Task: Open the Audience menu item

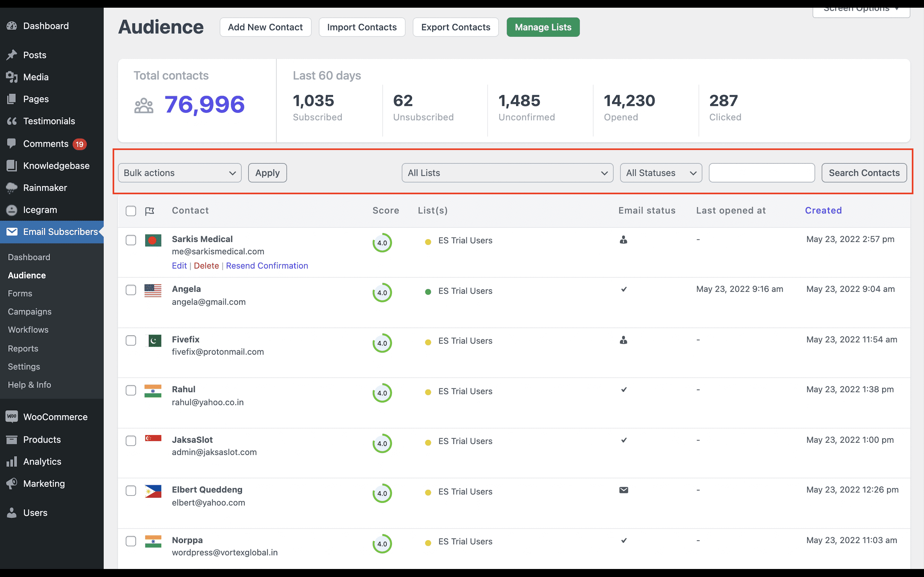Action: click(27, 274)
